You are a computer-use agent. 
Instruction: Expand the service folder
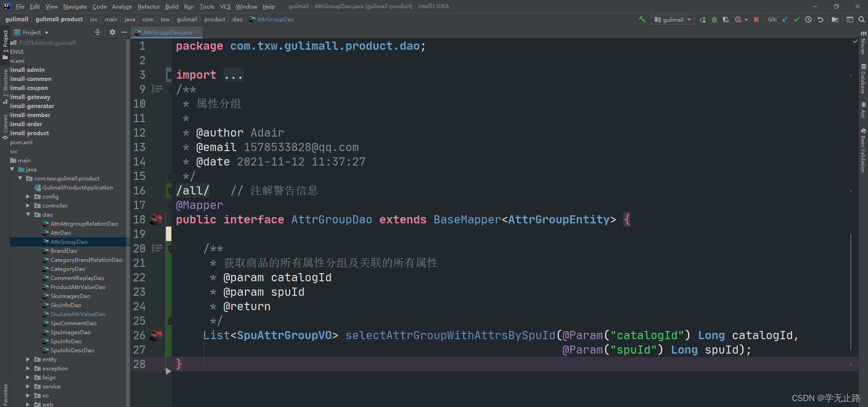point(28,386)
